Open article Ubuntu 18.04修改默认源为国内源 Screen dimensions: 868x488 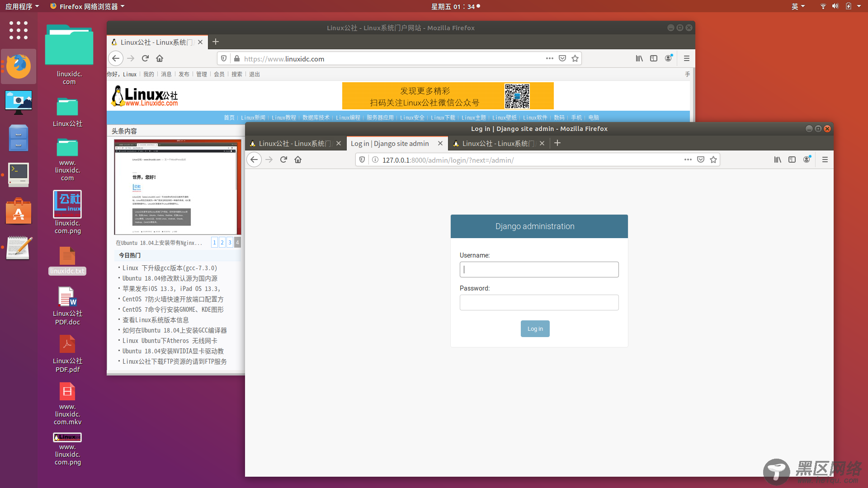click(x=170, y=278)
